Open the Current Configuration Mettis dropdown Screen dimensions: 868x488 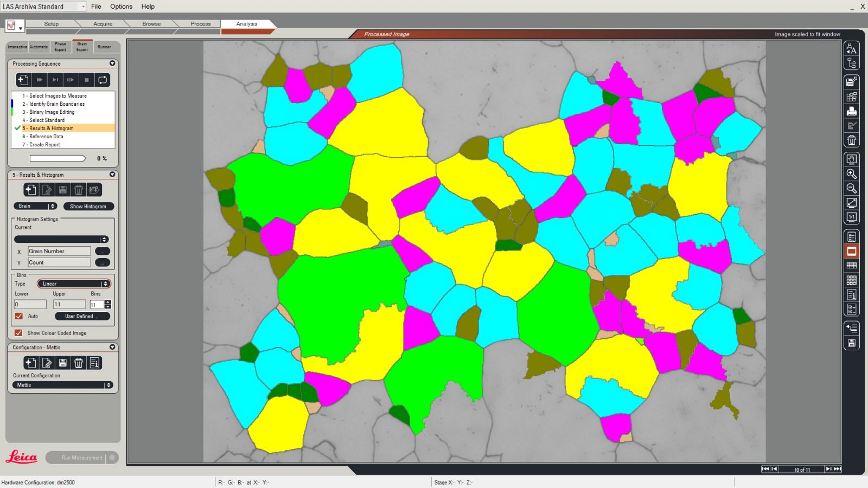pyautogui.click(x=62, y=385)
